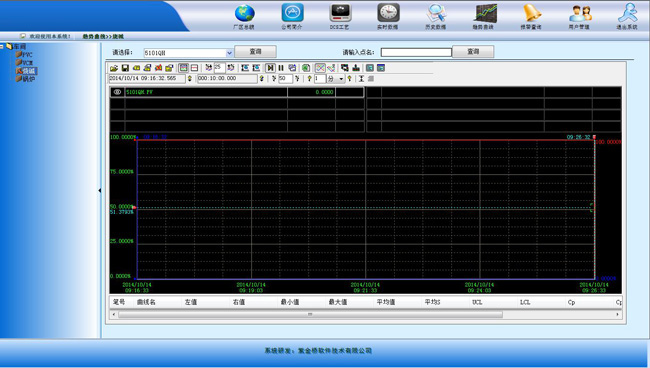Open historical data magnifier icon
Screen dimensions: 650x368
(436, 13)
